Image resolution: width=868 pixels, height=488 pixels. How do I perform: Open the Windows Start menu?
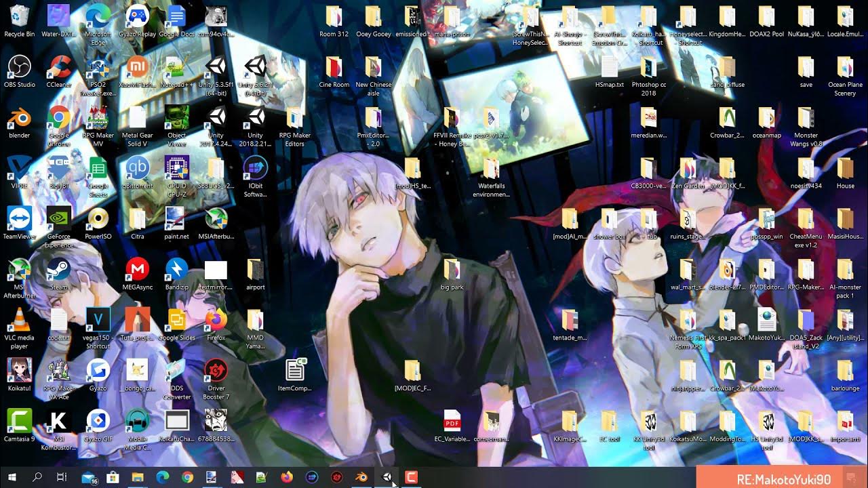tap(12, 477)
